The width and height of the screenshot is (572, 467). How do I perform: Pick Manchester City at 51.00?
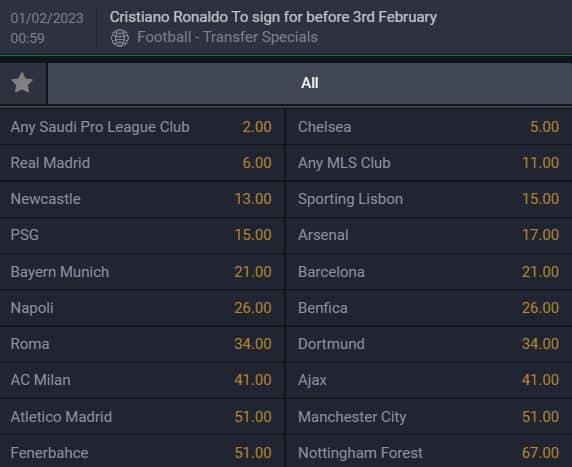pyautogui.click(x=429, y=417)
